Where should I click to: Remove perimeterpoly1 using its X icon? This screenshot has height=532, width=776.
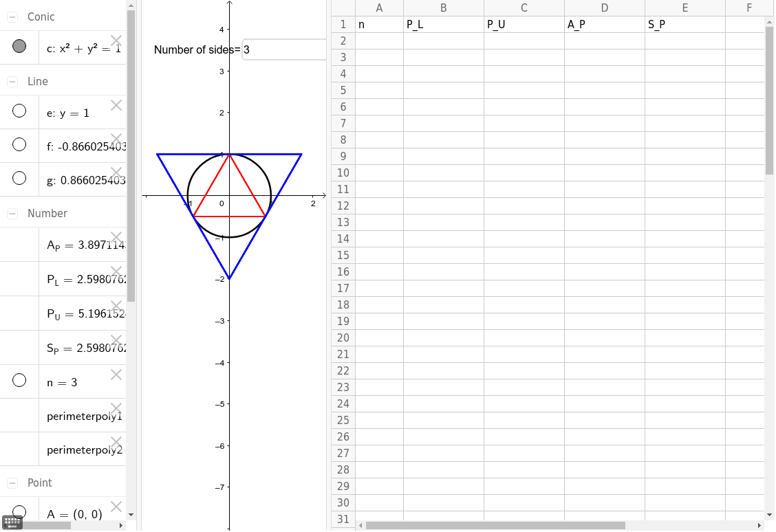(116, 408)
